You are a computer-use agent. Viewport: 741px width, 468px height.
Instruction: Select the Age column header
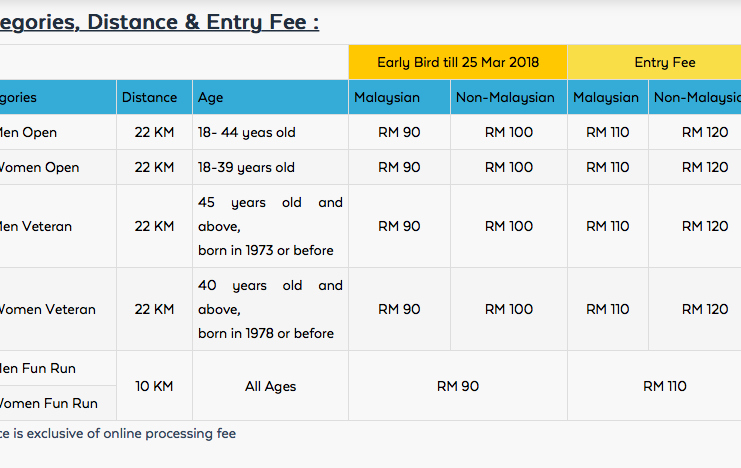tap(211, 98)
